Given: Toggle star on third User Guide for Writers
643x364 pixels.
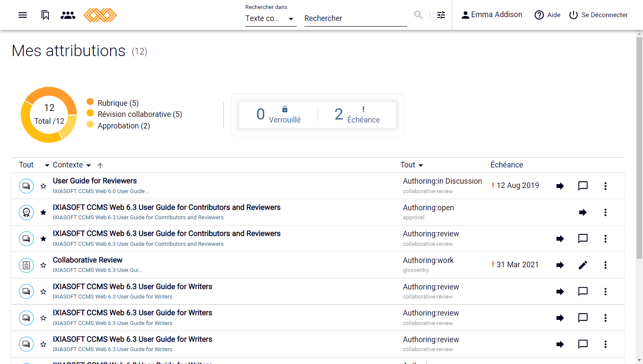Looking at the screenshot, I should click(43, 344).
